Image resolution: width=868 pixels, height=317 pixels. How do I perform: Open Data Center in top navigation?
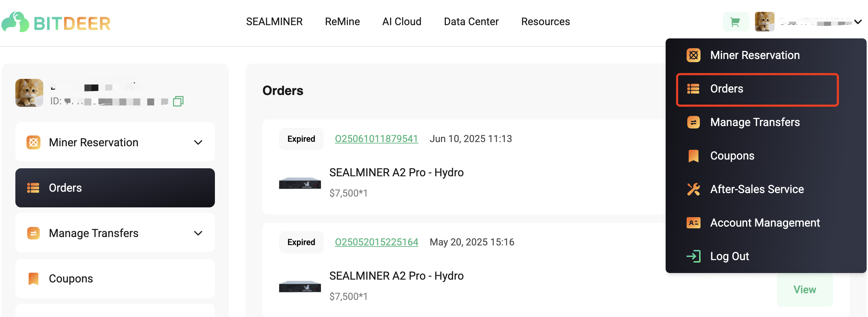coord(471,22)
